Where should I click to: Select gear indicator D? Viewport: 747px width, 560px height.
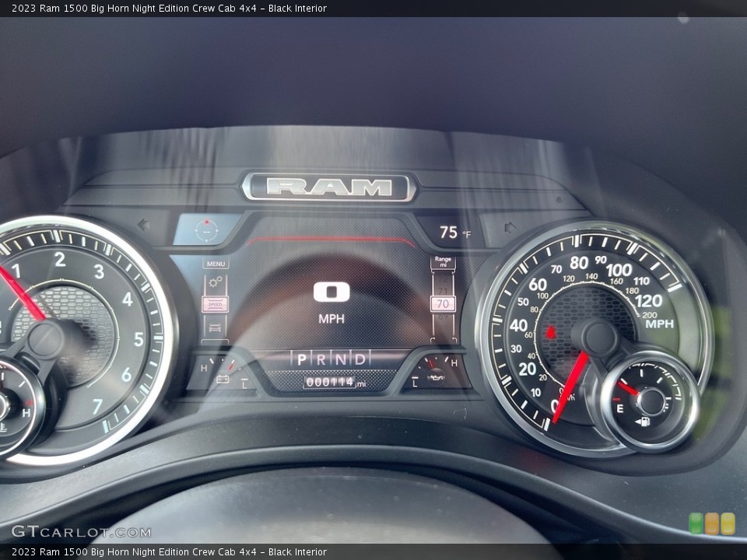tap(360, 359)
